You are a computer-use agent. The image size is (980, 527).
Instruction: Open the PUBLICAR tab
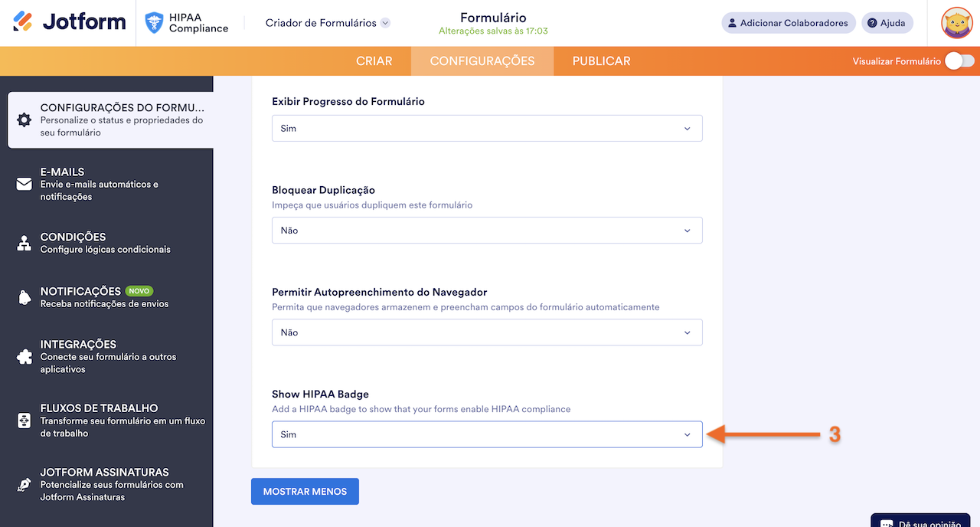pyautogui.click(x=600, y=61)
